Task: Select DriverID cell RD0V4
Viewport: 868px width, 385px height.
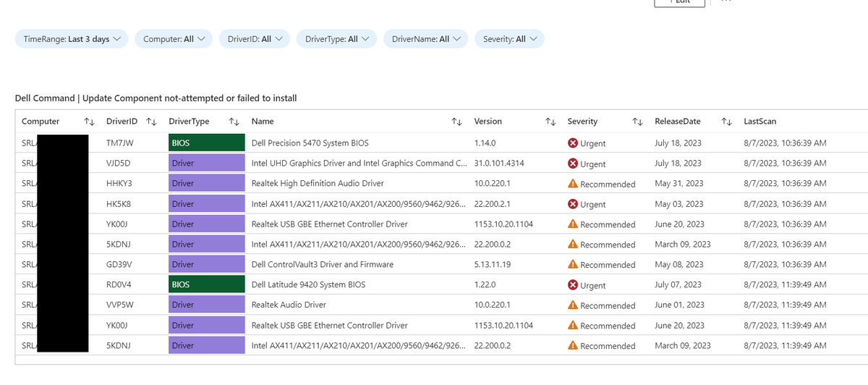Action: coord(119,285)
